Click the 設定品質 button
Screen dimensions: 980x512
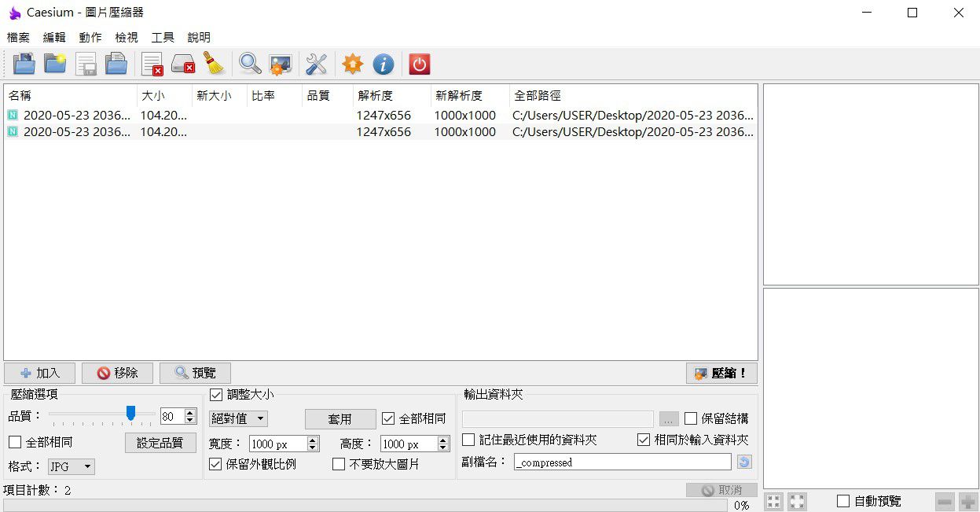pos(160,443)
